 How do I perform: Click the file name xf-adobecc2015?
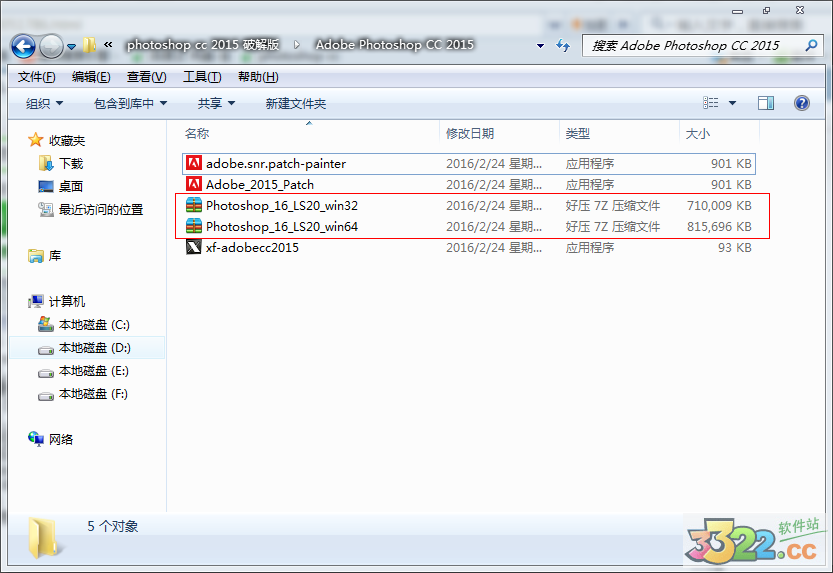click(252, 247)
